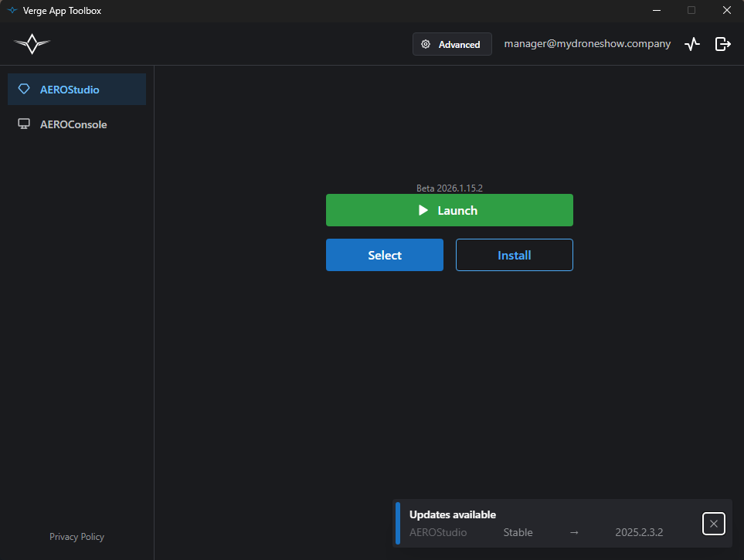Click the blue Select version button
The height and width of the screenshot is (560, 744).
point(384,255)
